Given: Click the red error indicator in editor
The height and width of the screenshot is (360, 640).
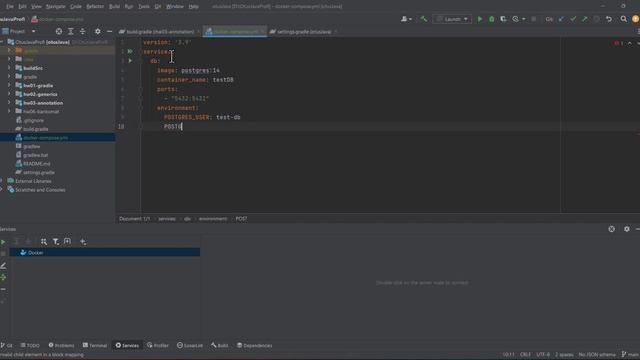Looking at the screenshot, I should (x=618, y=43).
